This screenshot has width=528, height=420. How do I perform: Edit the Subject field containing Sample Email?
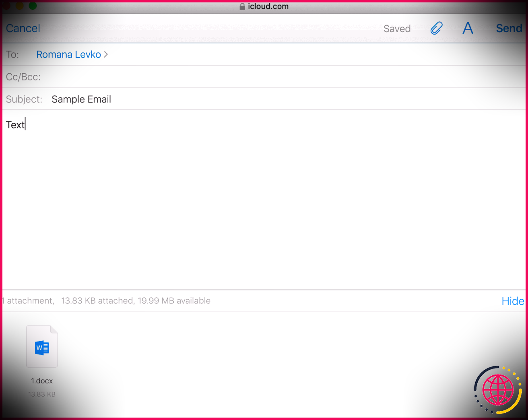pos(264,99)
